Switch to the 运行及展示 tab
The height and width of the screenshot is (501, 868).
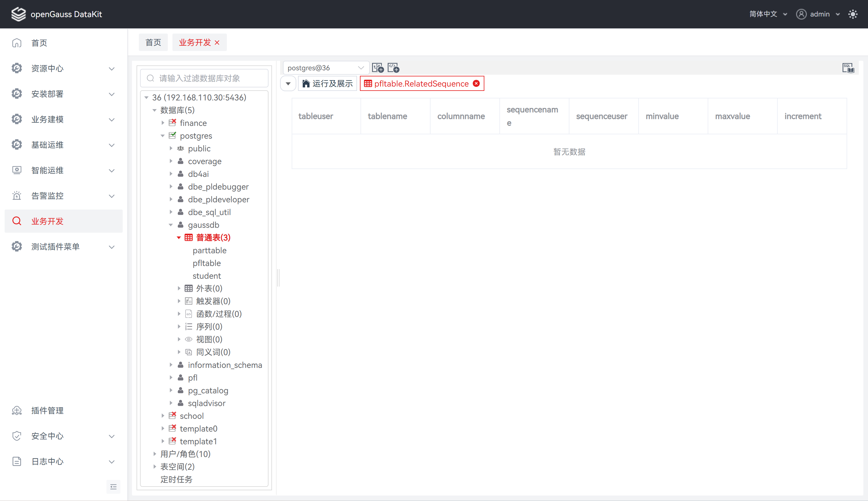[x=328, y=84]
